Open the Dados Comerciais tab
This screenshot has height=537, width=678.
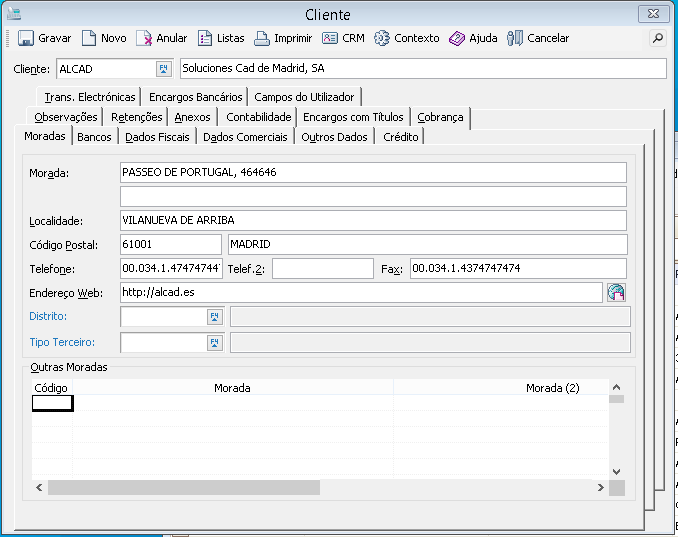(x=245, y=137)
